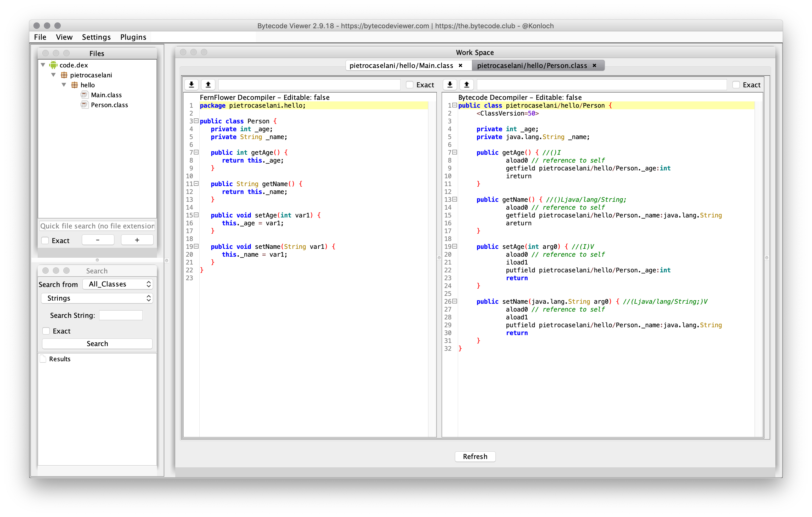This screenshot has width=812, height=517.
Task: Open the All_Classes search-from dropdown
Action: [117, 284]
